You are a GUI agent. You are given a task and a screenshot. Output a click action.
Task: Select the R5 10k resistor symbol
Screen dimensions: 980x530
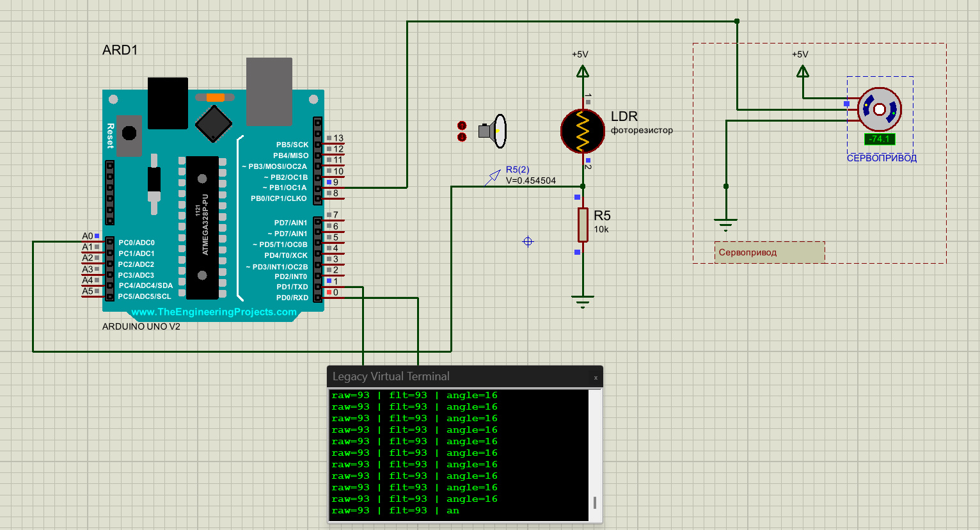click(583, 225)
